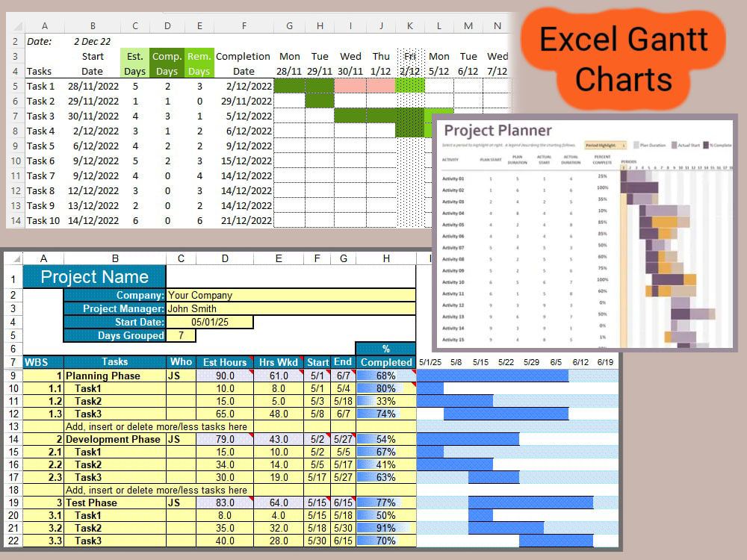Click the 'Period Highlight' field in Project Planner

pyautogui.click(x=605, y=146)
